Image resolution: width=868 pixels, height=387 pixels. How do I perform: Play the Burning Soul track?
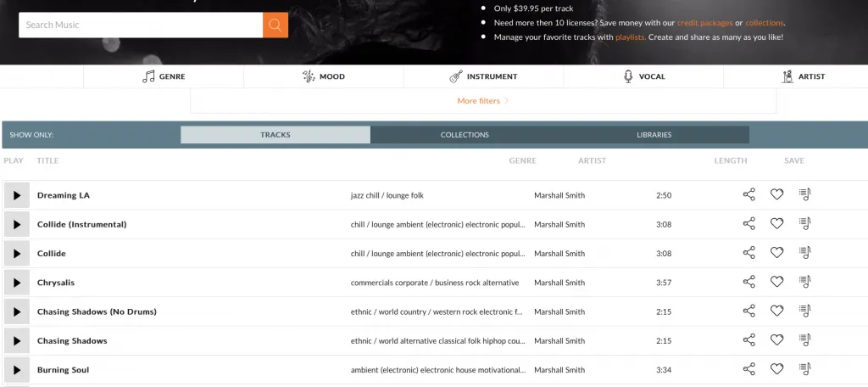click(17, 370)
